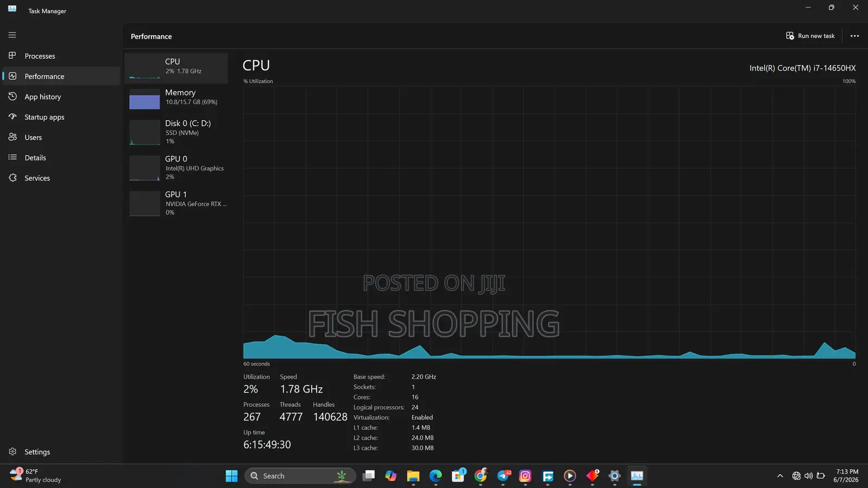Open Startup apps page
868x488 pixels.
(x=61, y=117)
